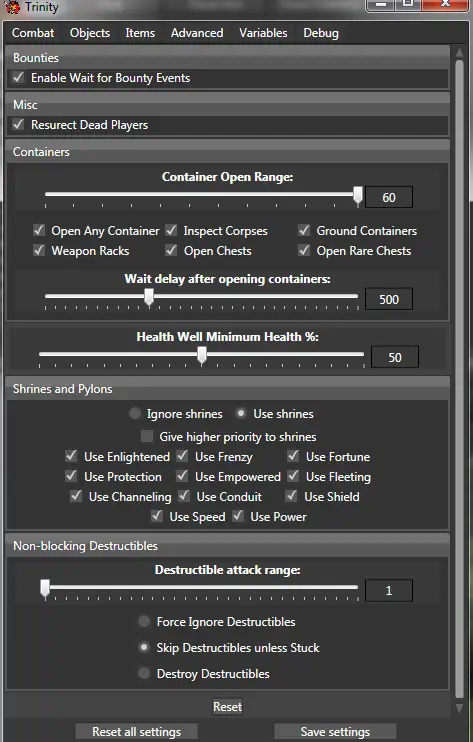Screen dimensions: 473x742
Task: Switch to the Combat tab
Action: click(x=33, y=33)
